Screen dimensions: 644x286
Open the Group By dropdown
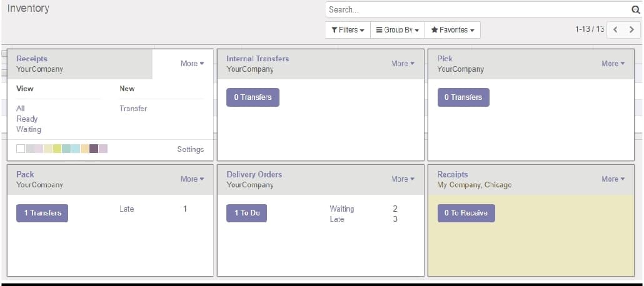(x=398, y=30)
